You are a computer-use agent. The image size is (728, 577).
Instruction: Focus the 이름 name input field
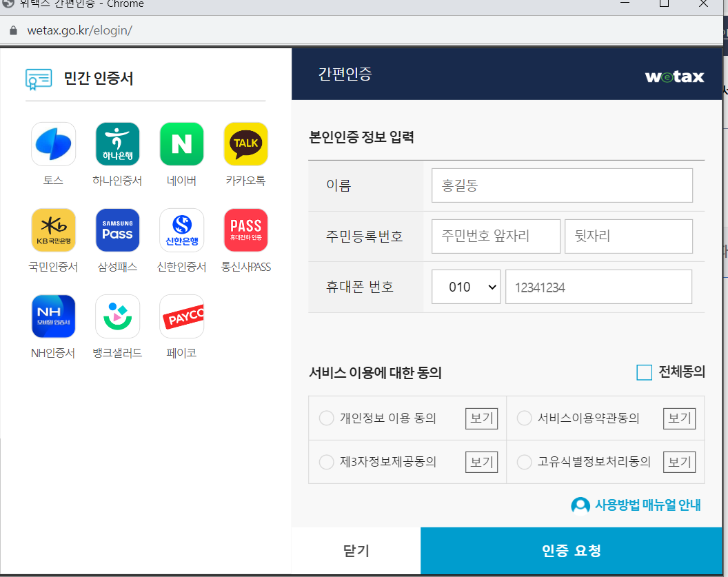(x=562, y=185)
